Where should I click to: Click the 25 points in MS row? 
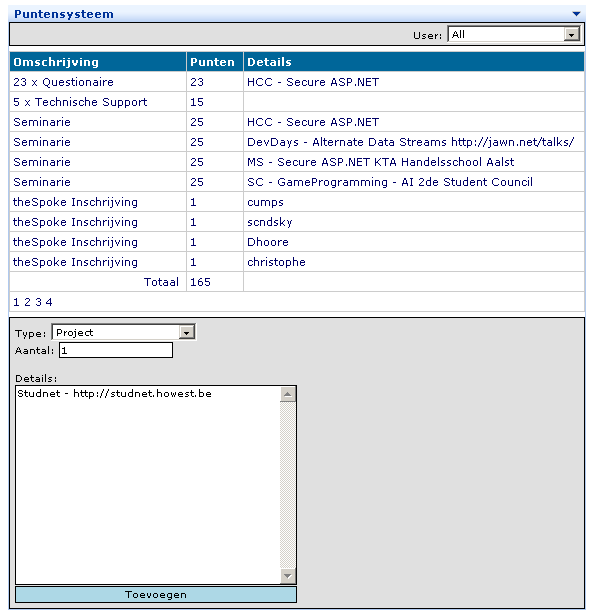(197, 162)
